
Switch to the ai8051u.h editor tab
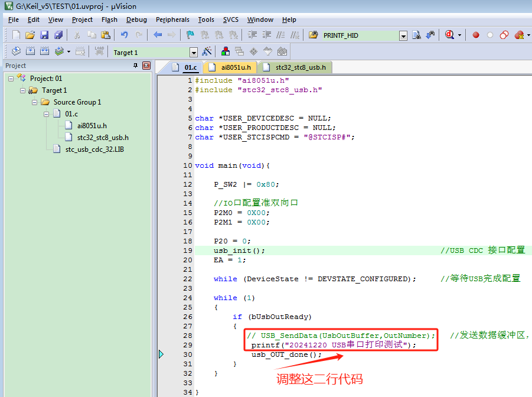pos(230,67)
